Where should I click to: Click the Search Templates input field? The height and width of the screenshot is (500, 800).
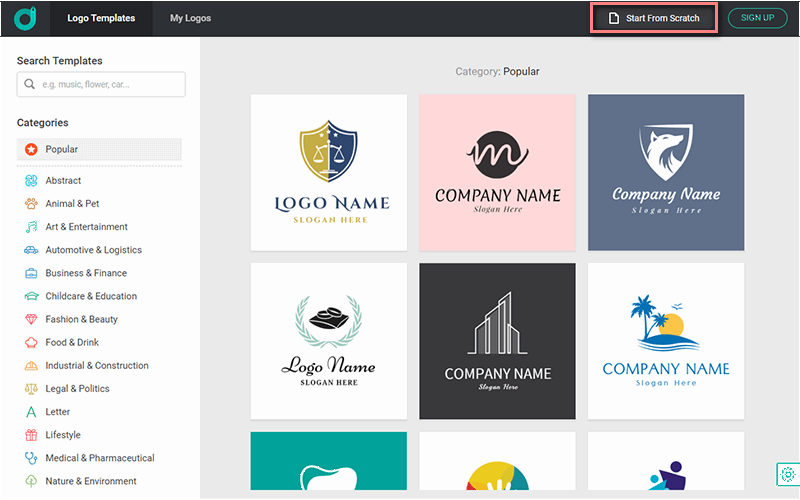(x=101, y=85)
